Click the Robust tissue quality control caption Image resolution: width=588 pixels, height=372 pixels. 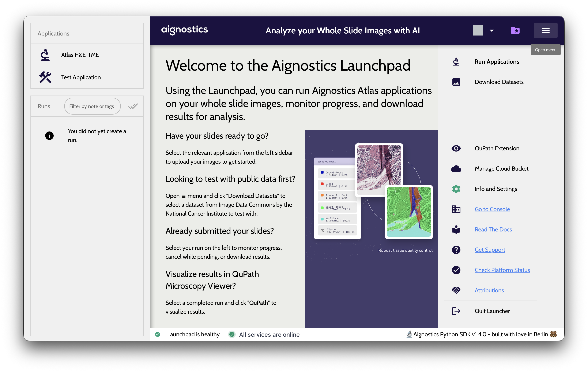click(405, 250)
